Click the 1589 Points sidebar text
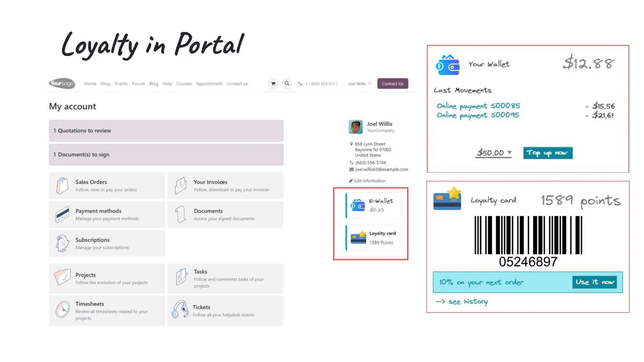 [381, 243]
